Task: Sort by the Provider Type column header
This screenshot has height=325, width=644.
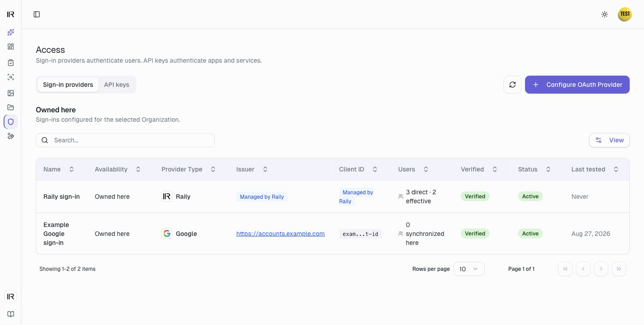Action: [x=188, y=169]
